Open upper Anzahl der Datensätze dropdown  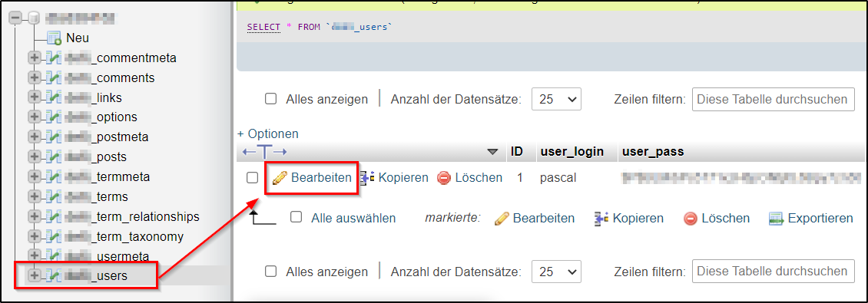pos(556,100)
